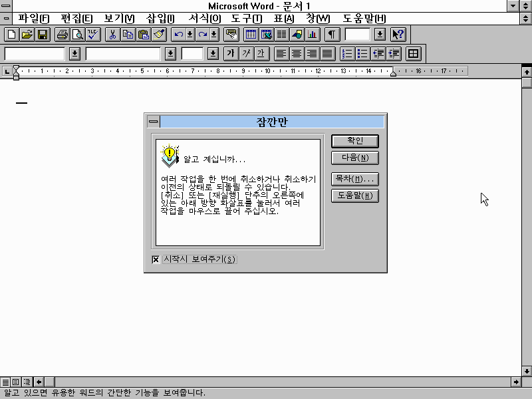Image resolution: width=532 pixels, height=399 pixels.
Task: Click the Print icon
Action: (x=63, y=35)
